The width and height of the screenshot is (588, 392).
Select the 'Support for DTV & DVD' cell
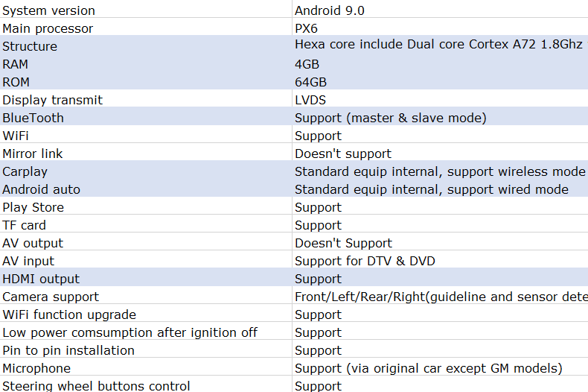point(365,261)
